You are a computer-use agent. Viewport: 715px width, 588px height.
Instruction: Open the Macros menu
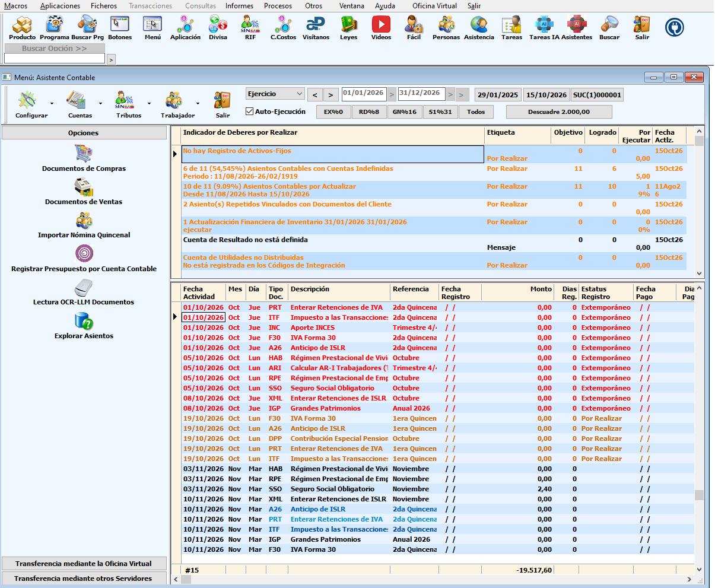[15, 6]
